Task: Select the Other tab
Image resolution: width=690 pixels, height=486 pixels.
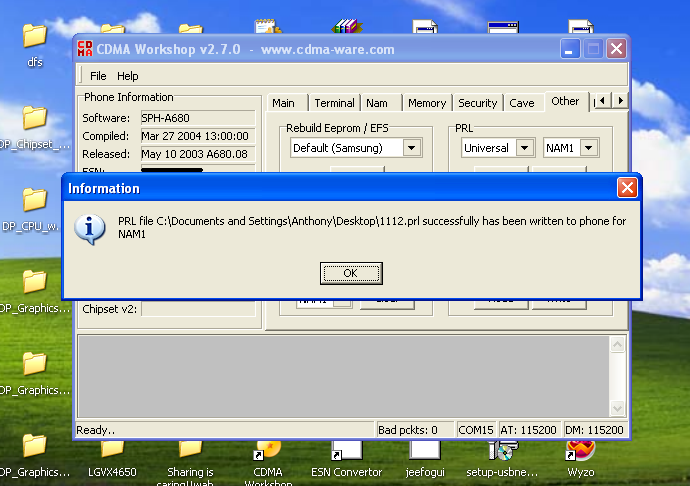Action: (x=565, y=101)
